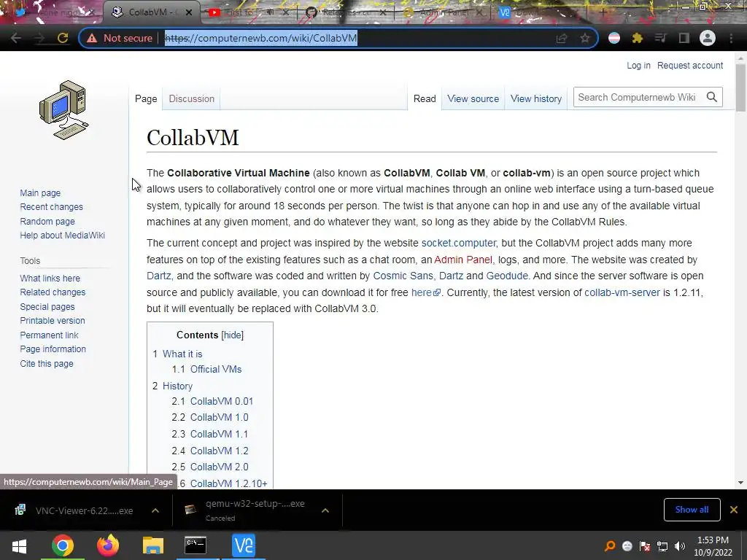Open VNC Viewer from the taskbar
Screen dimensions: 747x560
(244, 545)
